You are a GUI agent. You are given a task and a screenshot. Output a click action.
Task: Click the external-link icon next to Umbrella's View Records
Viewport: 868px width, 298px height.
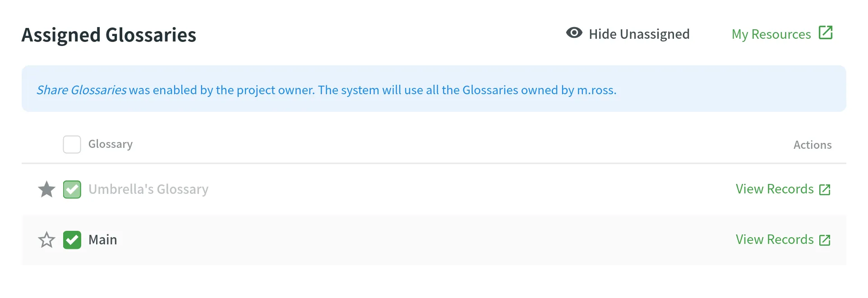[825, 189]
